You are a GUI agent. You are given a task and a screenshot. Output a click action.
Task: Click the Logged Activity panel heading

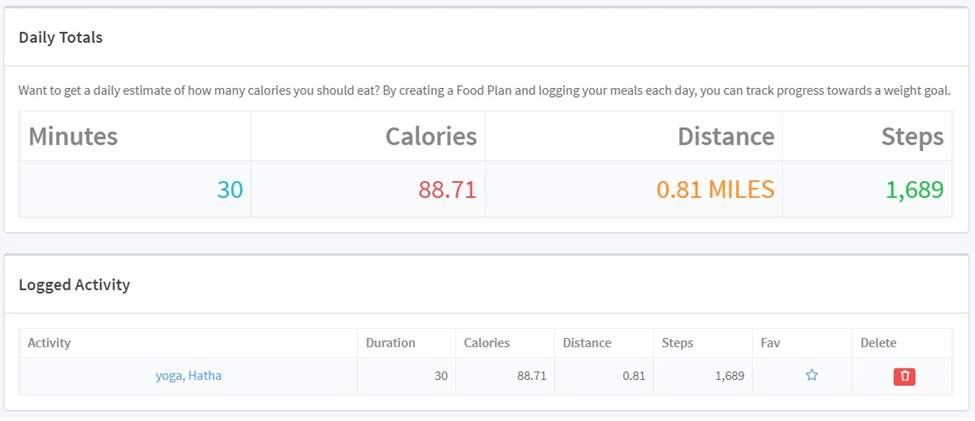tap(74, 285)
